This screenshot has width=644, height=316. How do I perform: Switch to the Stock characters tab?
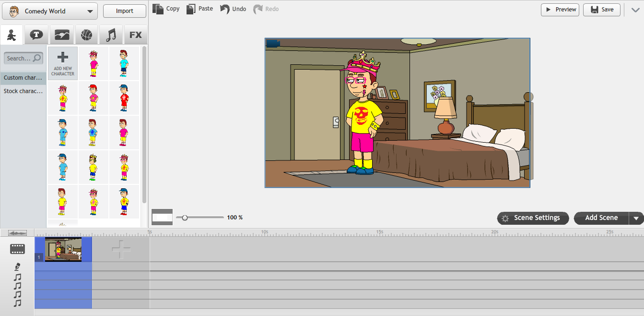(x=23, y=91)
